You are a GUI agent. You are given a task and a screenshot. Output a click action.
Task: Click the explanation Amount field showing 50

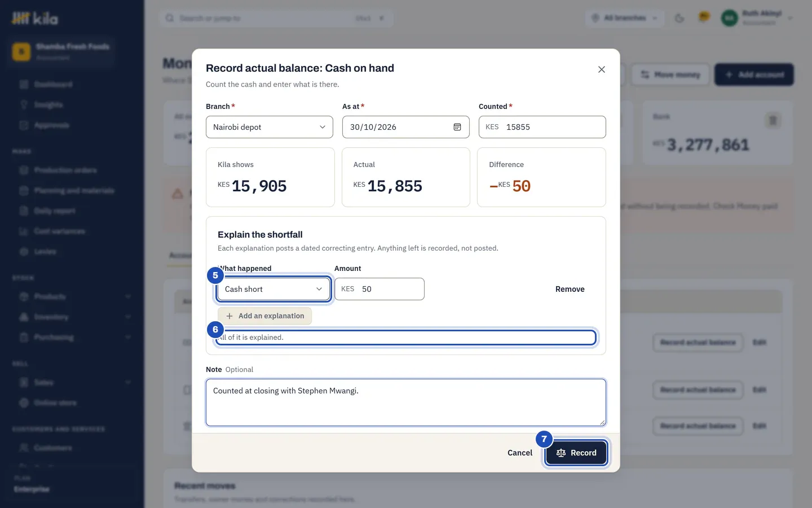(x=379, y=289)
